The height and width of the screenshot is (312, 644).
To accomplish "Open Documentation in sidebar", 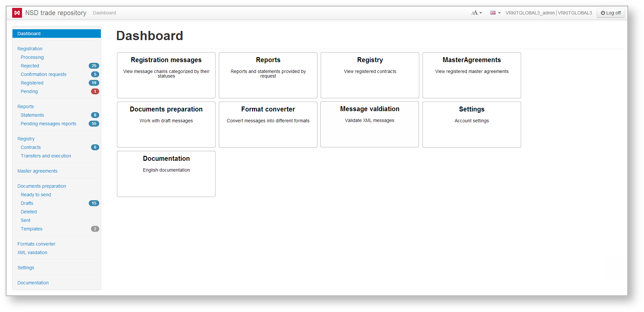I will tap(33, 283).
